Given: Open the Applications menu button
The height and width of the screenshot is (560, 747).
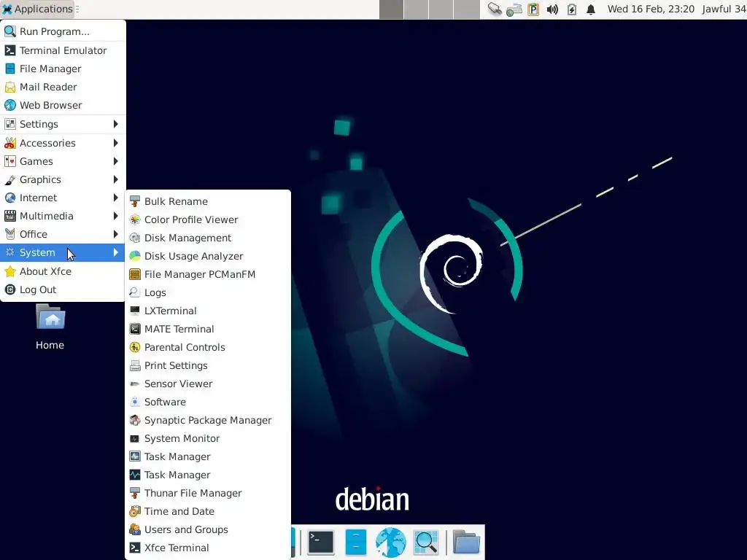Looking at the screenshot, I should [38, 9].
